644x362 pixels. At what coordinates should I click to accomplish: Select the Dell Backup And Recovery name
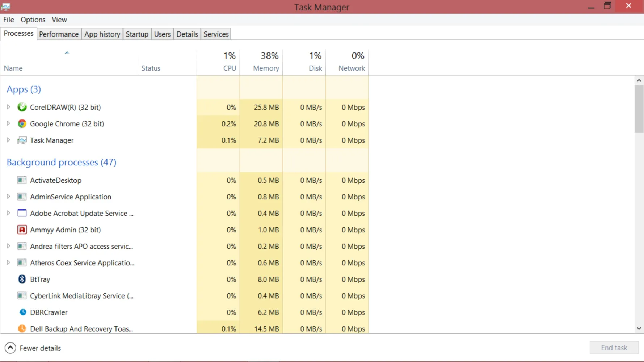point(81,329)
